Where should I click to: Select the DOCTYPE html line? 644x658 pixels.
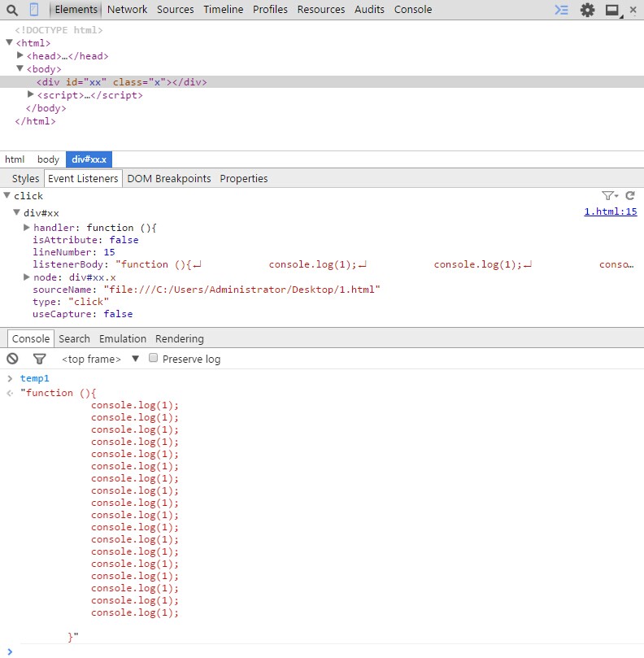(x=59, y=30)
